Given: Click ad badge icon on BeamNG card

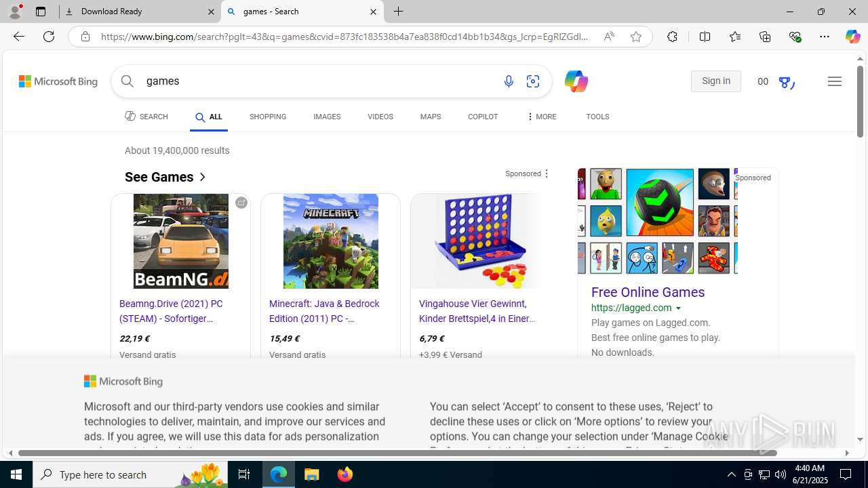Looking at the screenshot, I should pos(241,203).
